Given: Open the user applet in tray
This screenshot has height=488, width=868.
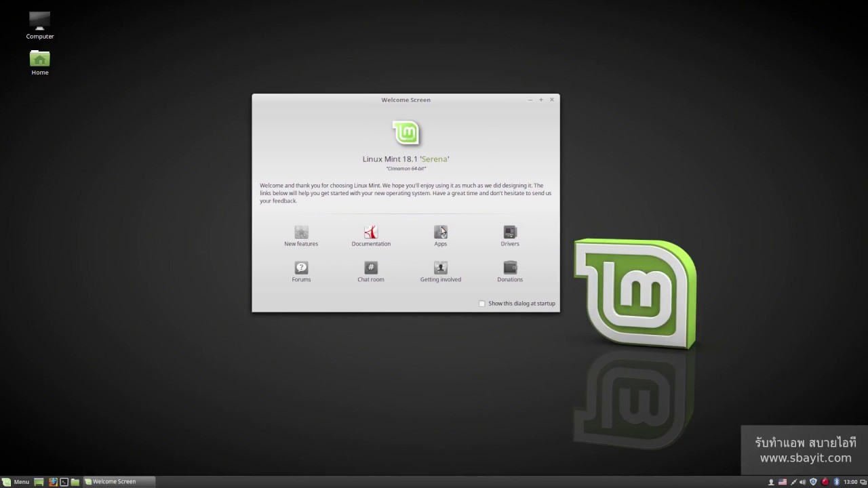Looking at the screenshot, I should 771,482.
